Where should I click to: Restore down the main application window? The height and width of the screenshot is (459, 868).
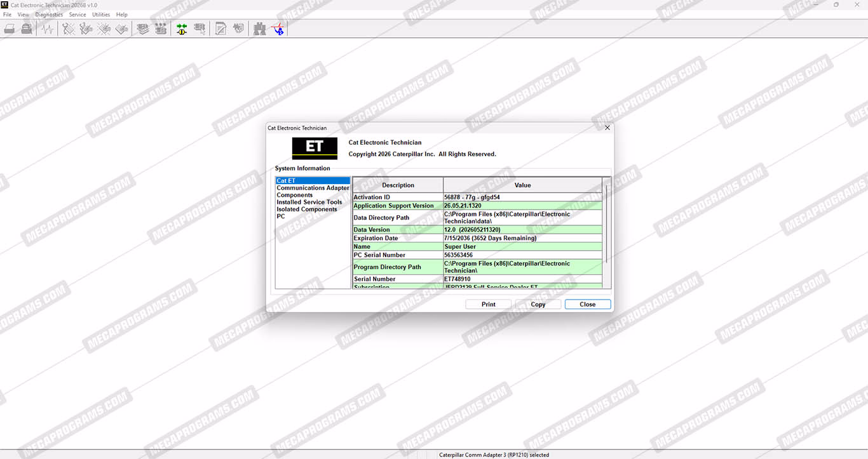coord(836,4)
